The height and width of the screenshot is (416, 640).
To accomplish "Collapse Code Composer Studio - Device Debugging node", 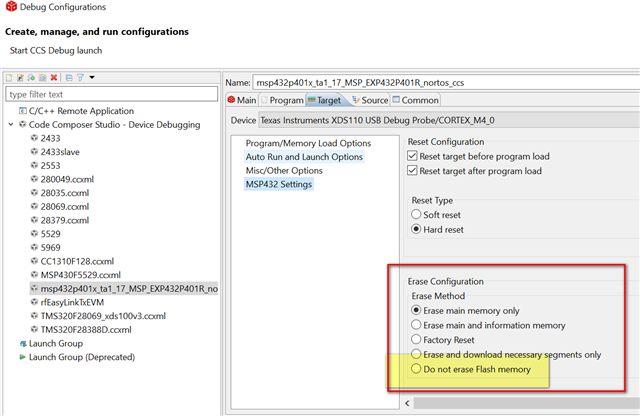I will [x=11, y=125].
